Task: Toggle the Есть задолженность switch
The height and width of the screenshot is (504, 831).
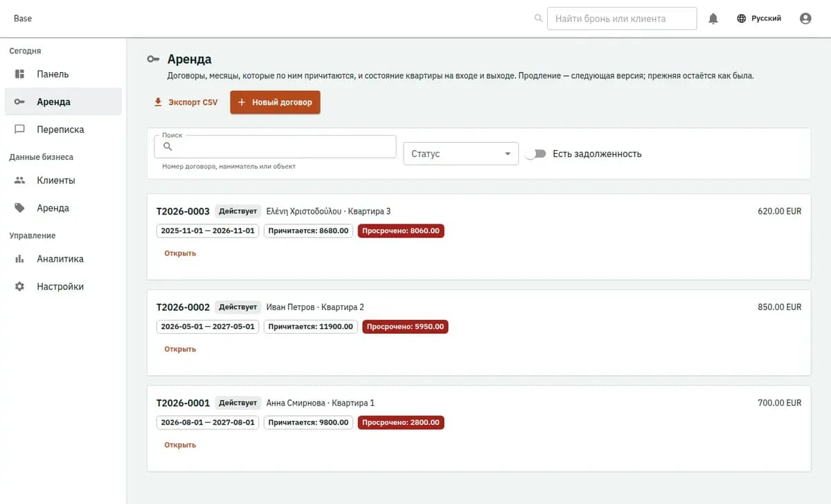Action: [535, 154]
